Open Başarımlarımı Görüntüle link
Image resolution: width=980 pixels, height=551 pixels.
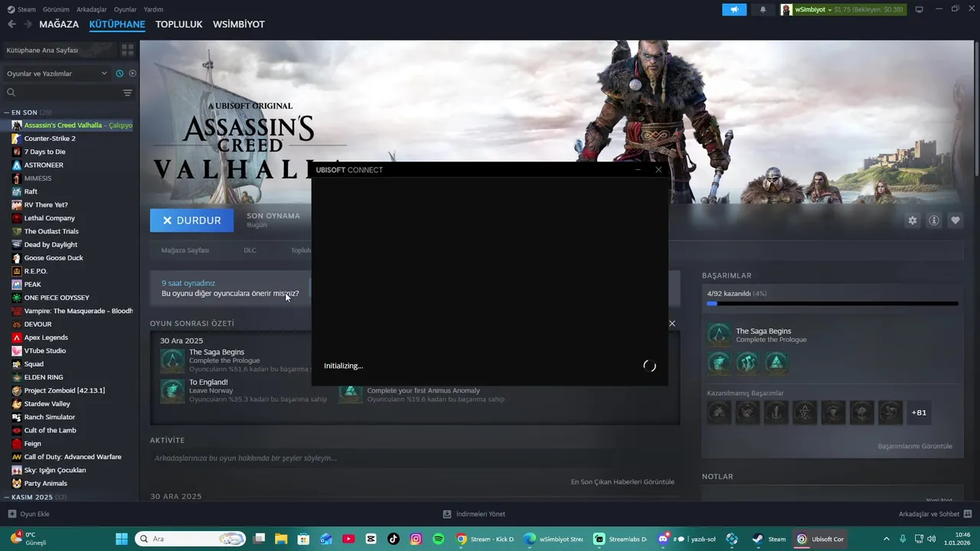tap(915, 446)
